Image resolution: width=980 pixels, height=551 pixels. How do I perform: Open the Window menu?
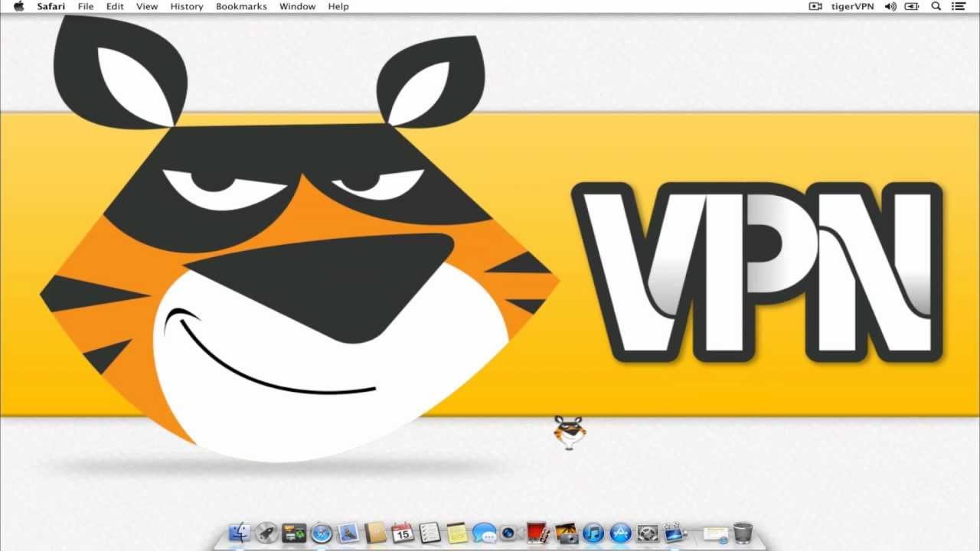(298, 6)
